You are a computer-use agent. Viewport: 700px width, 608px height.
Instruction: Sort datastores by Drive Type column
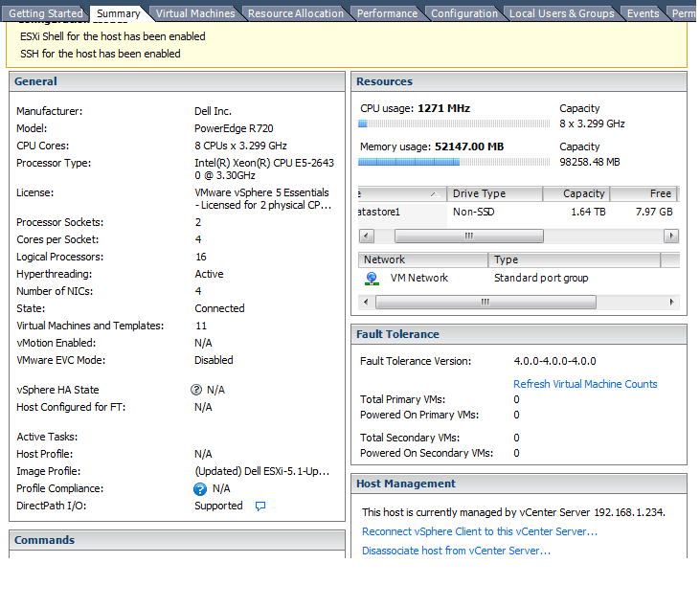pyautogui.click(x=495, y=193)
